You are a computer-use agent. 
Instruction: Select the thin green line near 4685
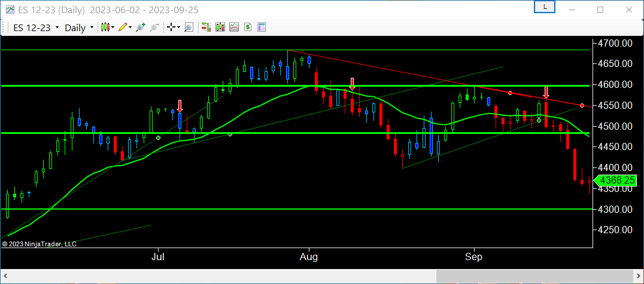tap(295, 50)
